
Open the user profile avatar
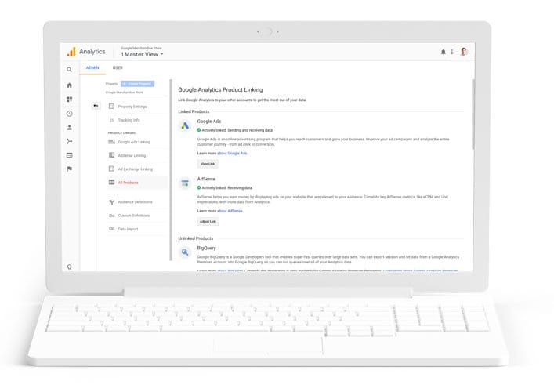(x=463, y=52)
